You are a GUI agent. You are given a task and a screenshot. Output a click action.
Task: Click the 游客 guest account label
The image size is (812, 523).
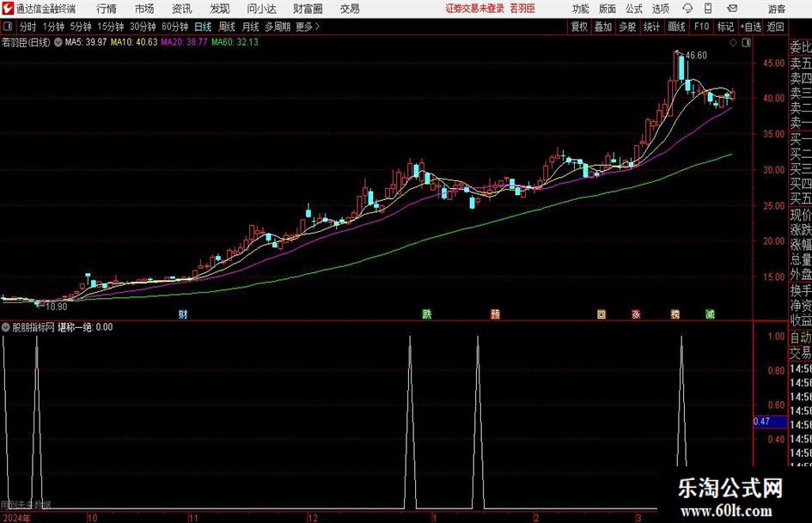pos(776,9)
